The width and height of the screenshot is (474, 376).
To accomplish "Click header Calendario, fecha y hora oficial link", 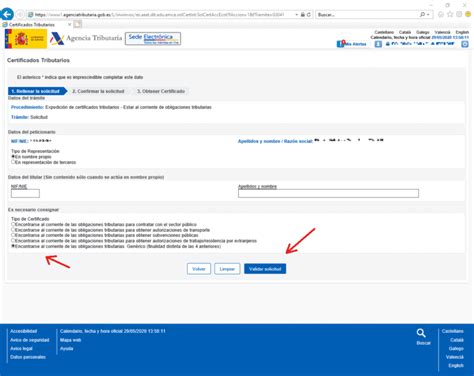I will coord(420,37).
